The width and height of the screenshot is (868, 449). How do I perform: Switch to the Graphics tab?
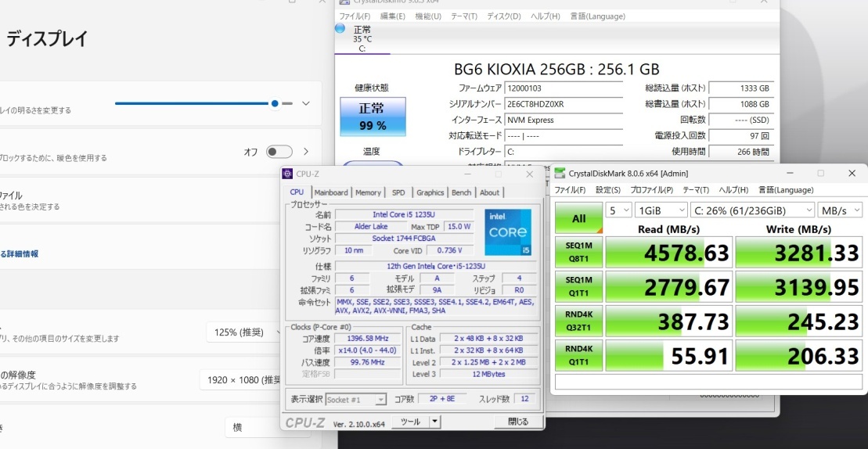click(430, 192)
